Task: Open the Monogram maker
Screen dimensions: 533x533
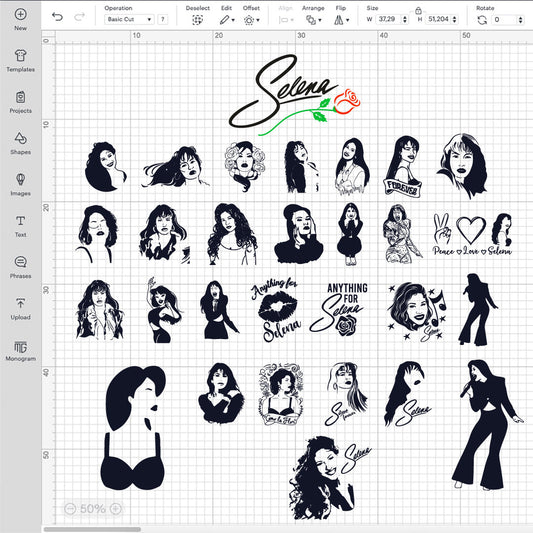Action: pos(20,350)
